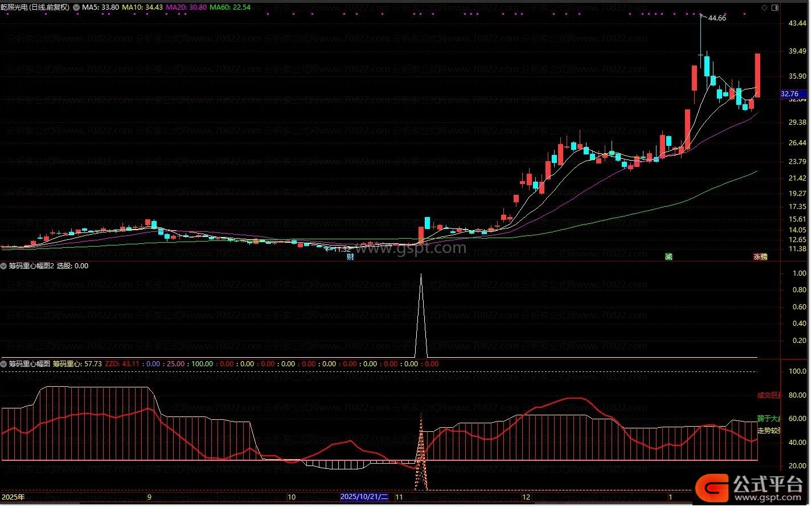
Task: Click the 44.66 high price annotation
Action: tap(716, 18)
